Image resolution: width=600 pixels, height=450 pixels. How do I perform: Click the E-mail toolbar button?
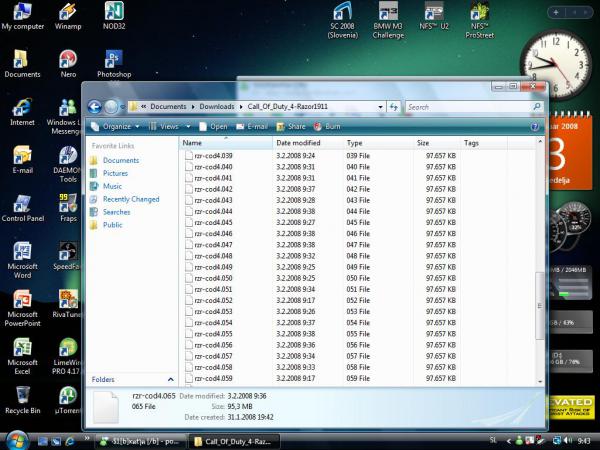pos(251,127)
